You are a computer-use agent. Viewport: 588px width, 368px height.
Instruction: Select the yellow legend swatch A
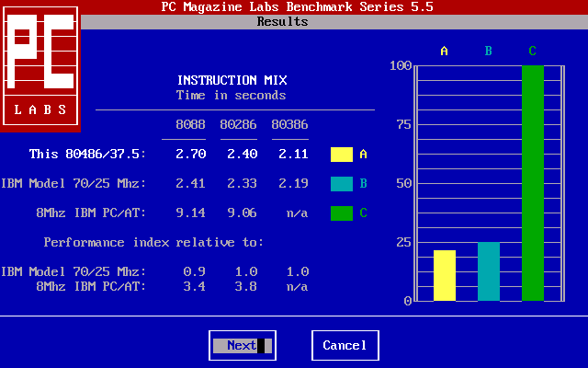[x=341, y=155]
